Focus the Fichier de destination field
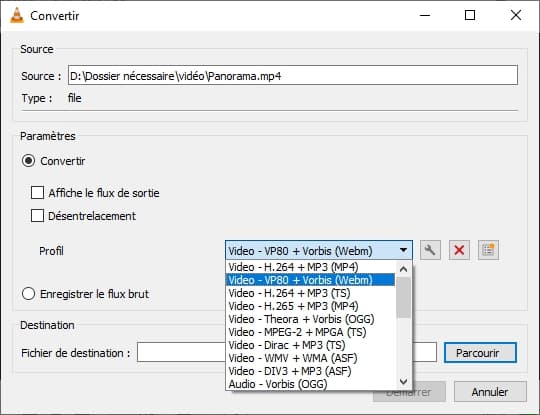The width and height of the screenshot is (540, 415). tap(181, 352)
